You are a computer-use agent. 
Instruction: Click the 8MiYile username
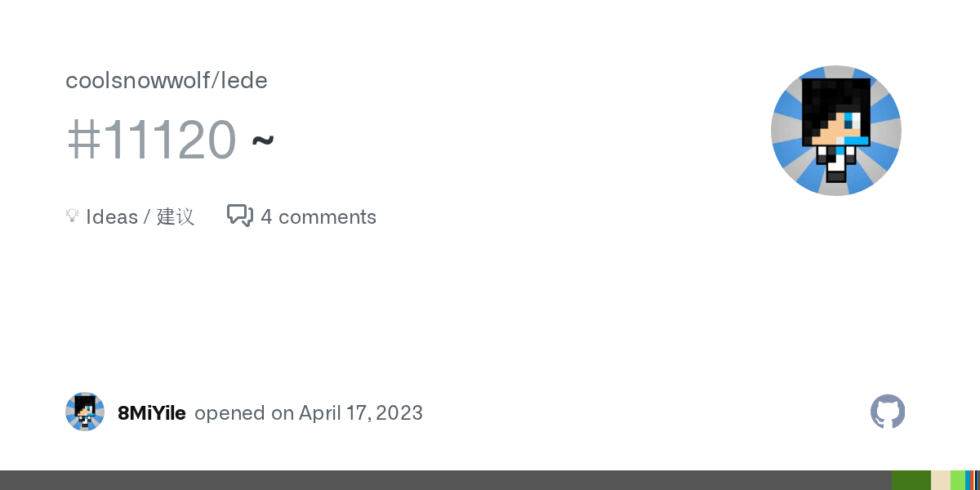pos(152,412)
